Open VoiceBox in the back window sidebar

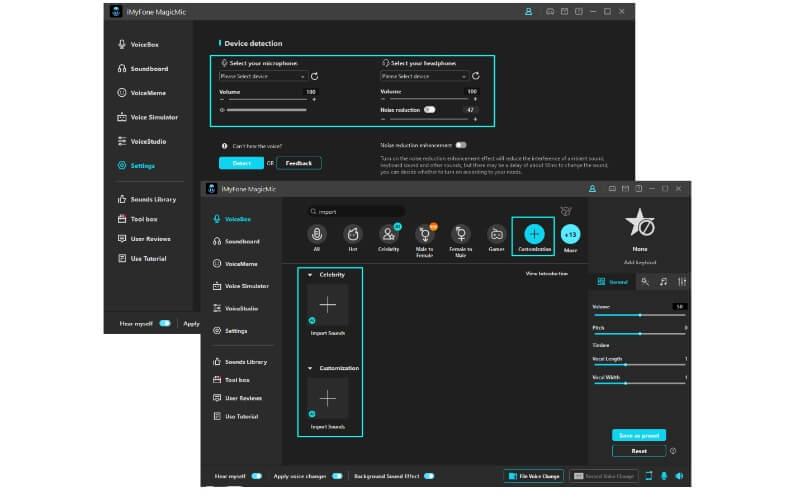pyautogui.click(x=138, y=44)
